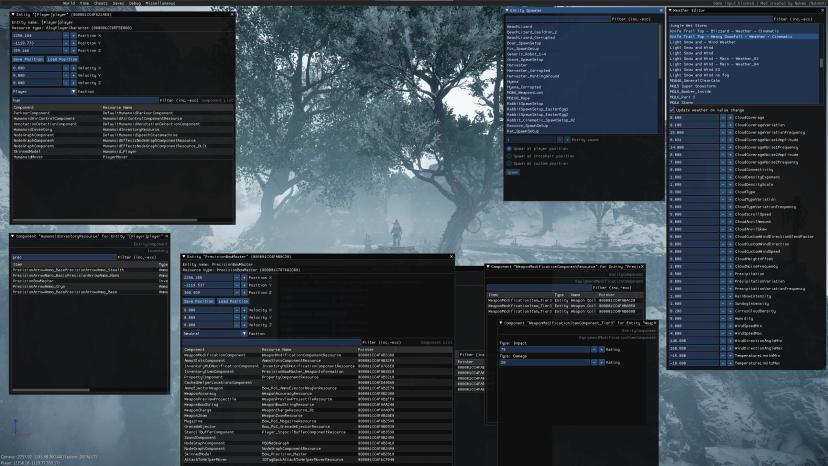Click Save Position in PrecisionBowMaster window

(x=199, y=301)
